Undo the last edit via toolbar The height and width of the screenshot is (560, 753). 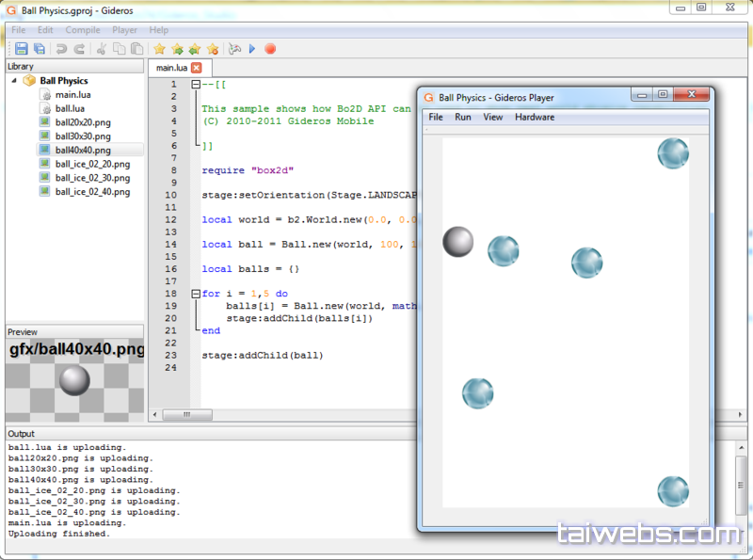click(x=61, y=49)
